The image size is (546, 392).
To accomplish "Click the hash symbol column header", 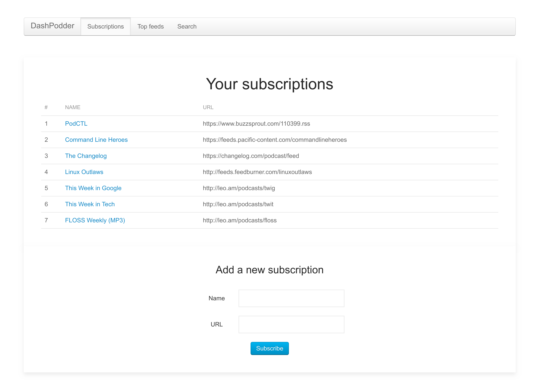I will click(46, 107).
